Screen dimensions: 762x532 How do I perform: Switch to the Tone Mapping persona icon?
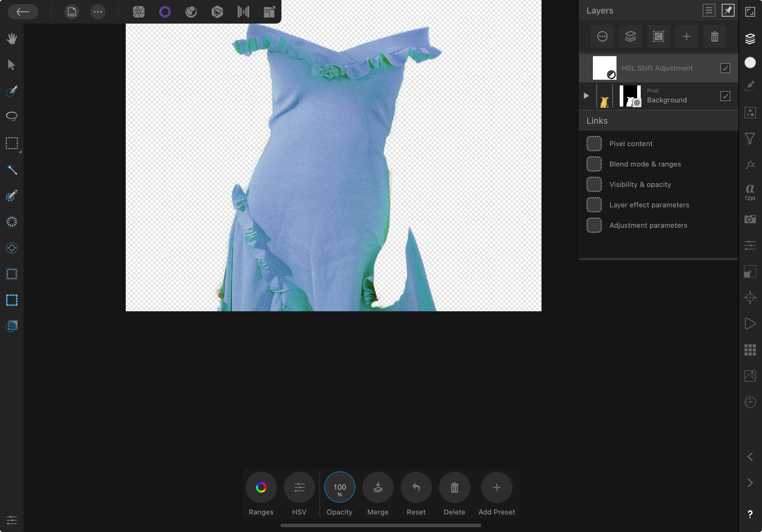click(243, 12)
